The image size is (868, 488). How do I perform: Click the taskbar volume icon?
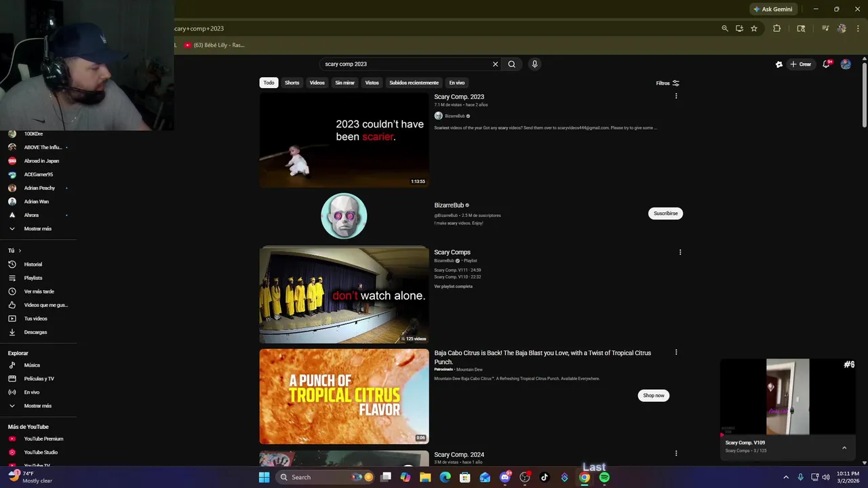pos(826,477)
